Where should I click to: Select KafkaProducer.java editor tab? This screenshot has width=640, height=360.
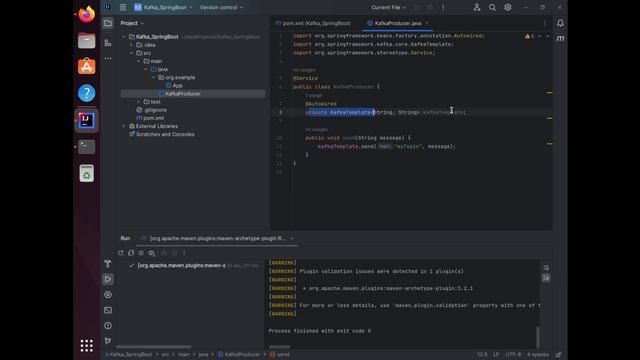click(x=398, y=23)
